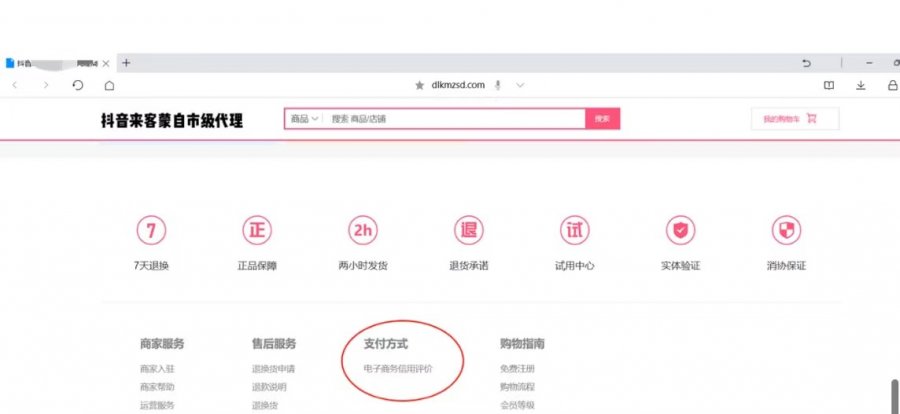This screenshot has width=900, height=414.
Task: Open the browser downloads icon
Action: pos(860,86)
